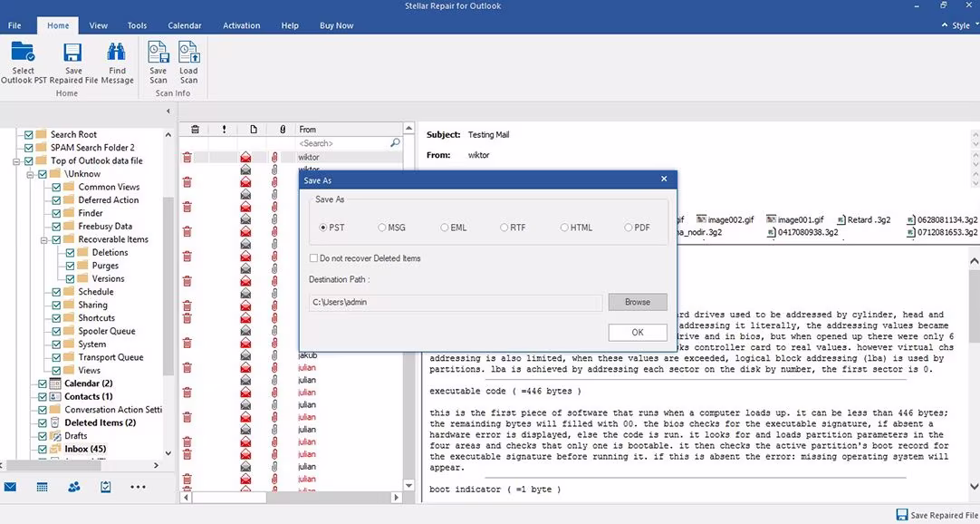Open attachment 0628081134.3g2
980x524 pixels.
[x=942, y=220]
